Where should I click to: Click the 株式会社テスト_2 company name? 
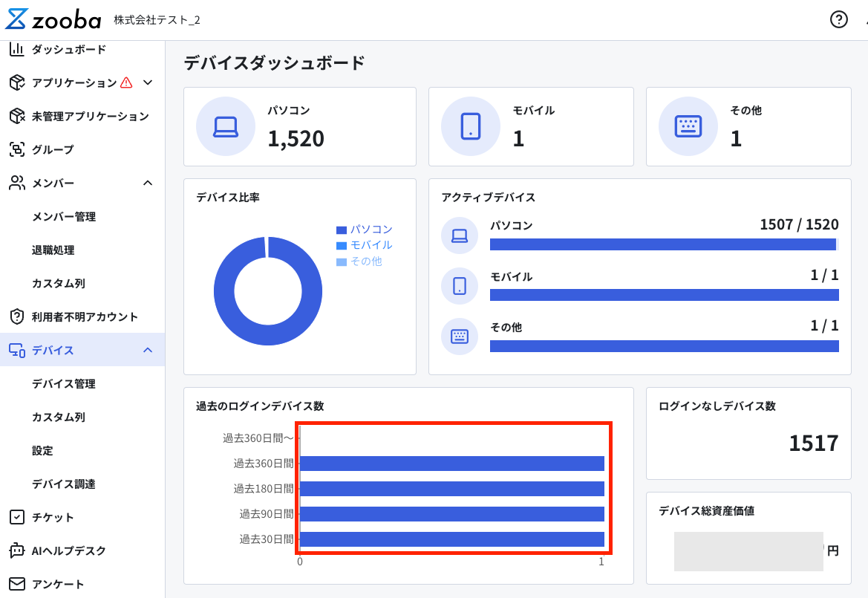point(157,20)
